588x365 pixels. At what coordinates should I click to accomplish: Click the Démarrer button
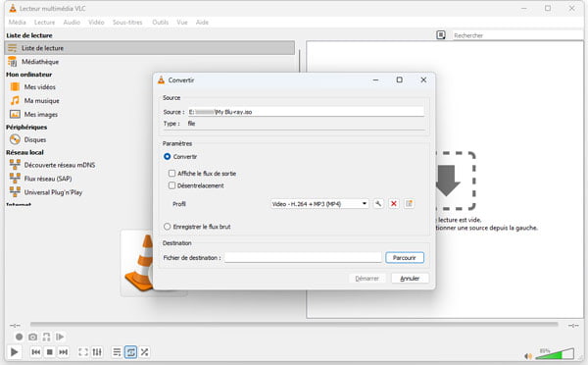click(367, 279)
